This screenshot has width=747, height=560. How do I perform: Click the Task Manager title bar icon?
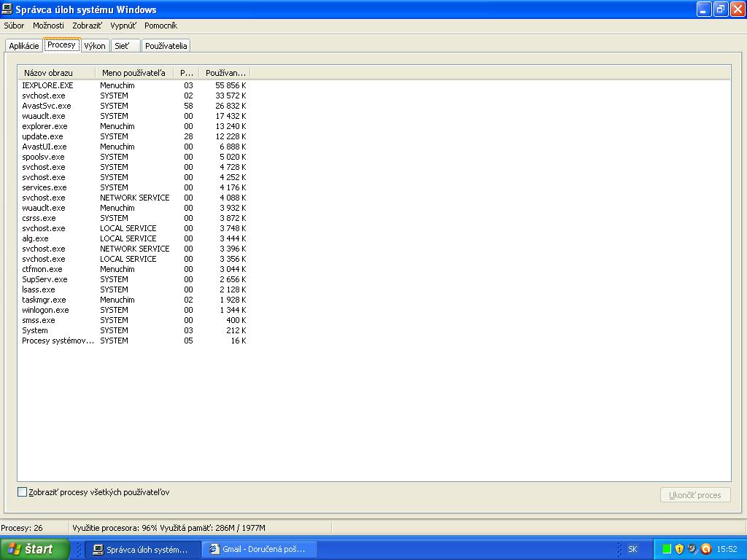[x=8, y=9]
